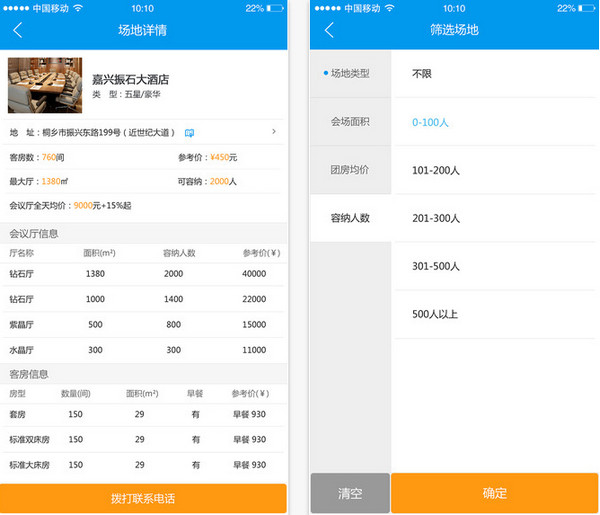
Task: Tap the price 11000 cell
Action: coord(254,350)
